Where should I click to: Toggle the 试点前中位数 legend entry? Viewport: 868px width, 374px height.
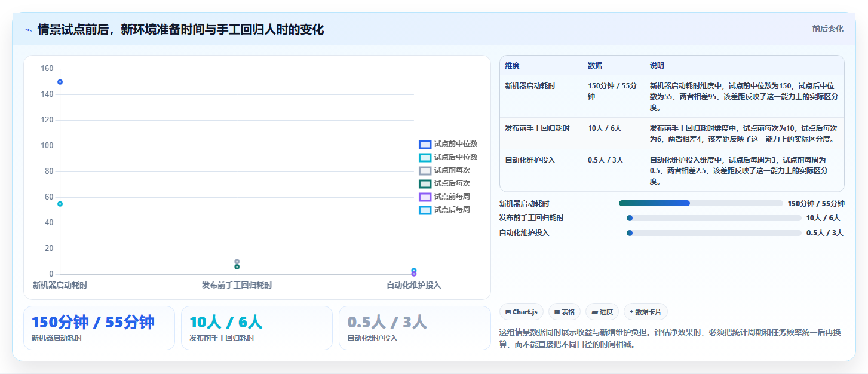tap(448, 144)
